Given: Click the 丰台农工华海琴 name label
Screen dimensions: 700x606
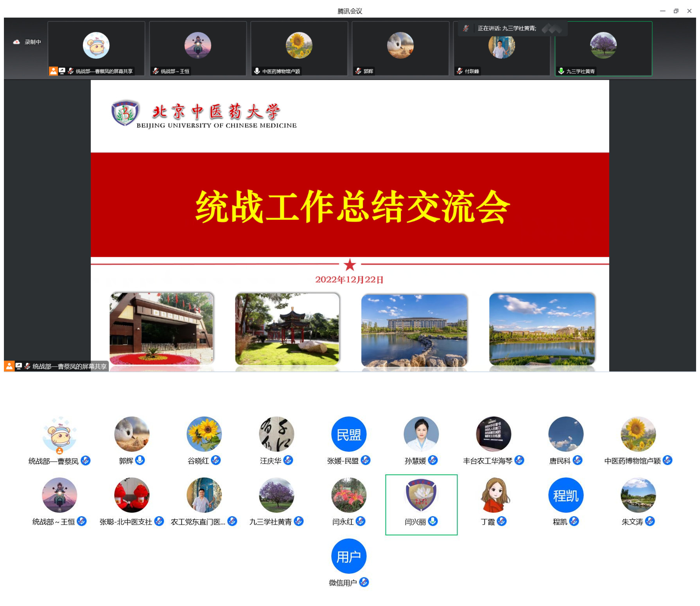Looking at the screenshot, I should tap(487, 461).
